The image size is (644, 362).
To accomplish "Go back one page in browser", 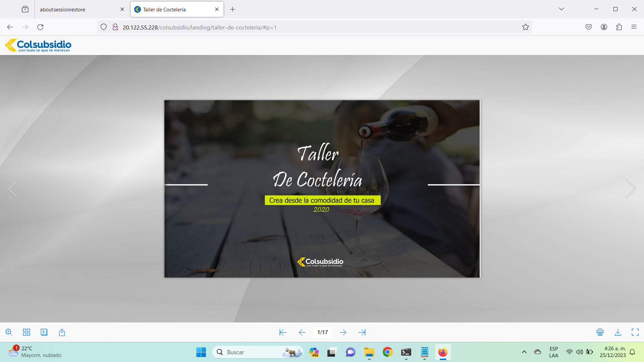I will [x=10, y=27].
